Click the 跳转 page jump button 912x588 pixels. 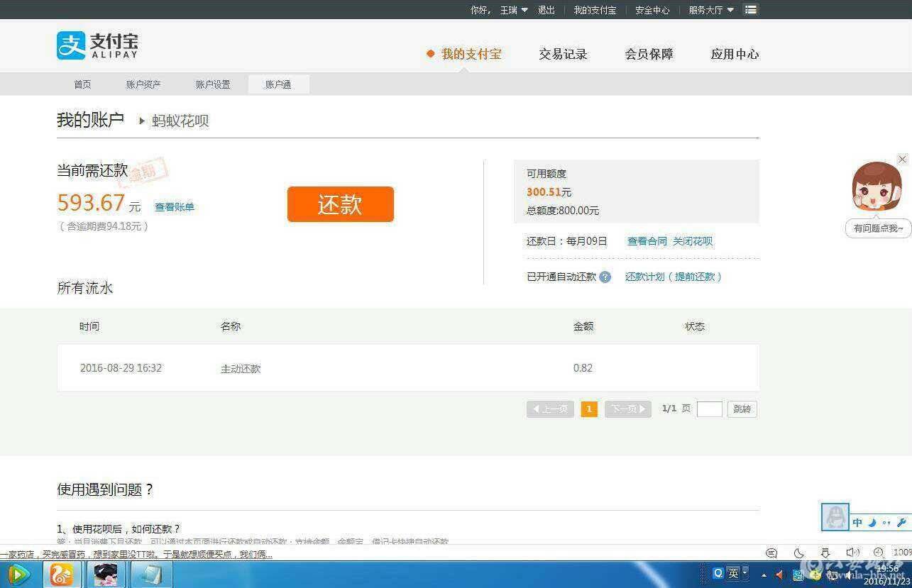click(742, 409)
